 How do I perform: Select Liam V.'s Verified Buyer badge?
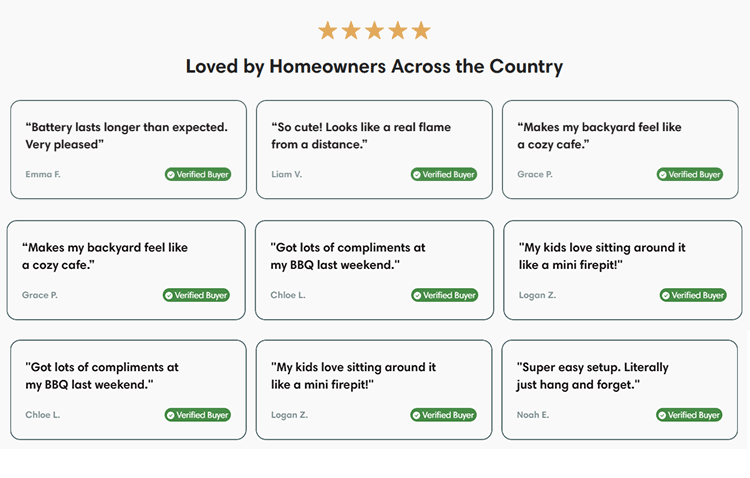tap(444, 175)
